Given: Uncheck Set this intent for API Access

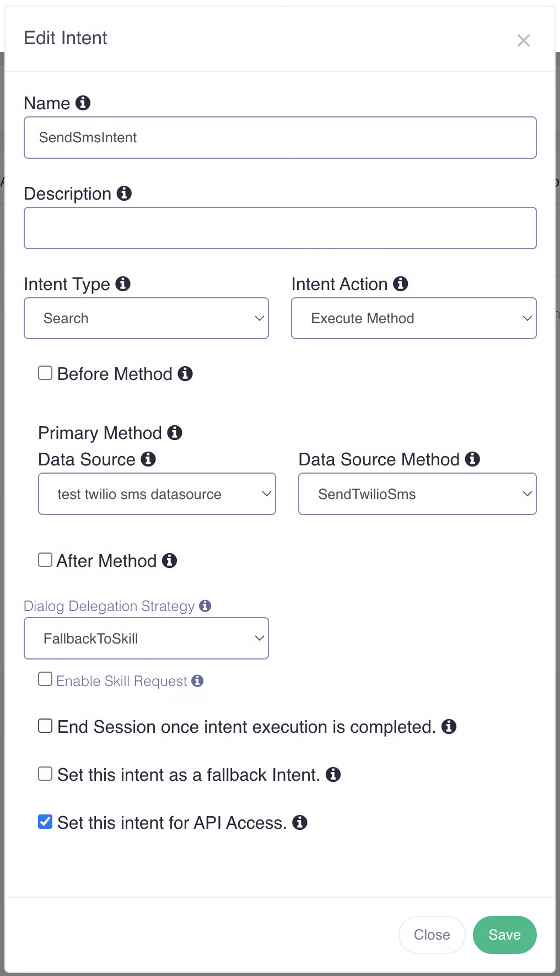Looking at the screenshot, I should (45, 822).
